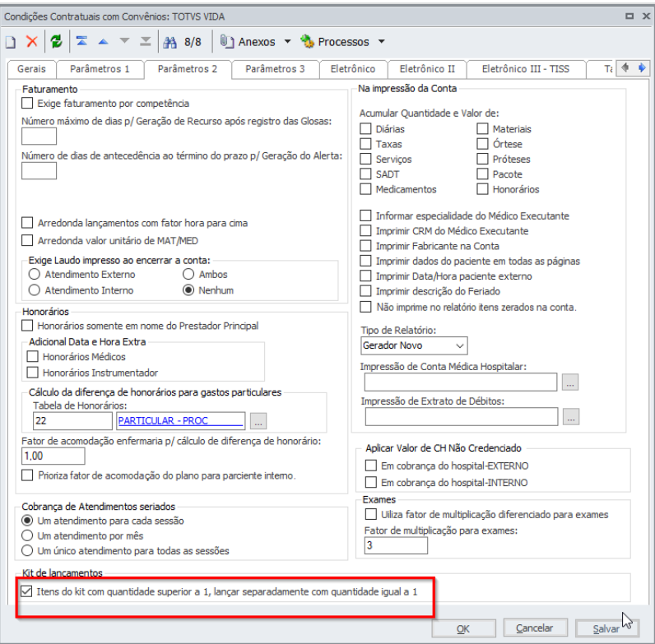Click the Salvar button
Screen dimensions: 655x644
(607, 628)
